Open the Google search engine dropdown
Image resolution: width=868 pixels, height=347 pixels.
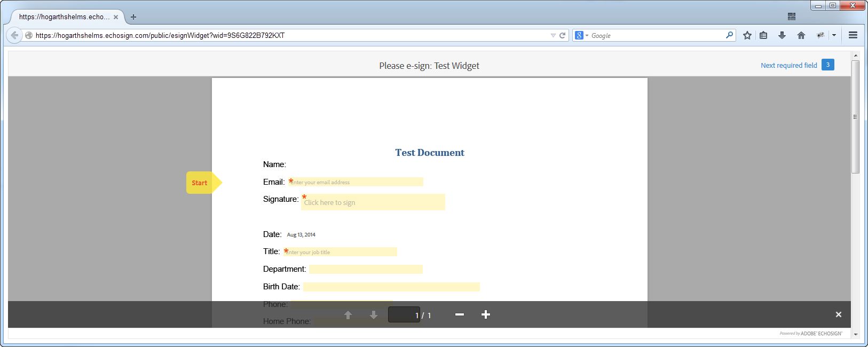(x=581, y=35)
